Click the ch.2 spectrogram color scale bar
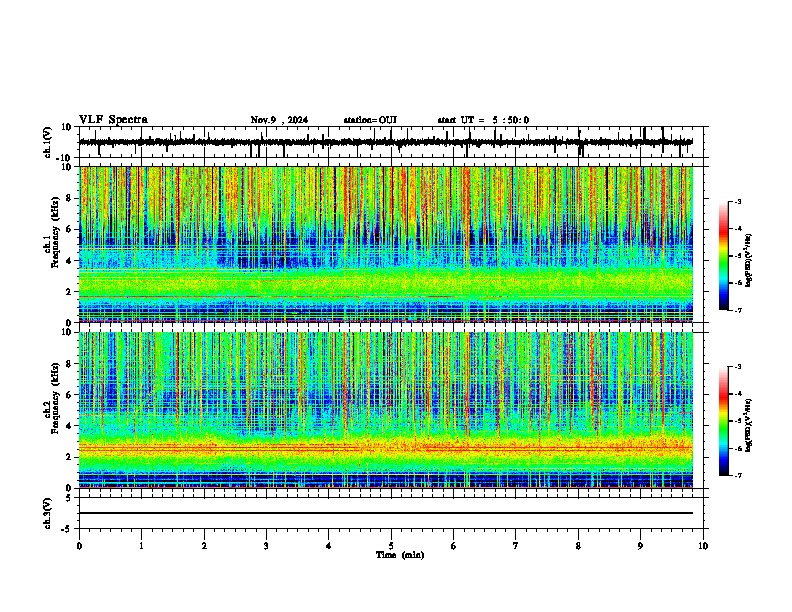This screenshot has width=792, height=612. (x=723, y=421)
